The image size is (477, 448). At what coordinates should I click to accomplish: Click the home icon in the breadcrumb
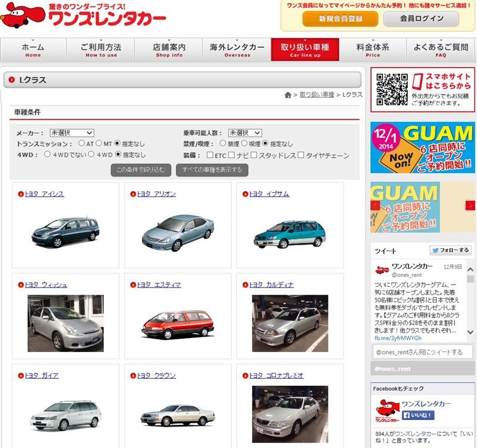pos(288,95)
